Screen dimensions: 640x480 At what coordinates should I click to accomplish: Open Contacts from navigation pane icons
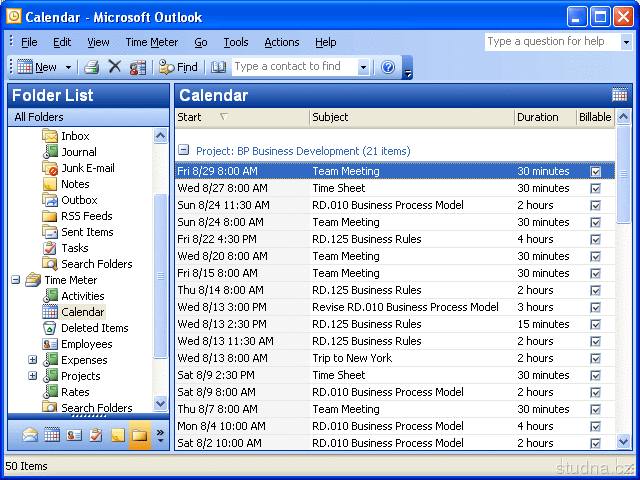(73, 435)
